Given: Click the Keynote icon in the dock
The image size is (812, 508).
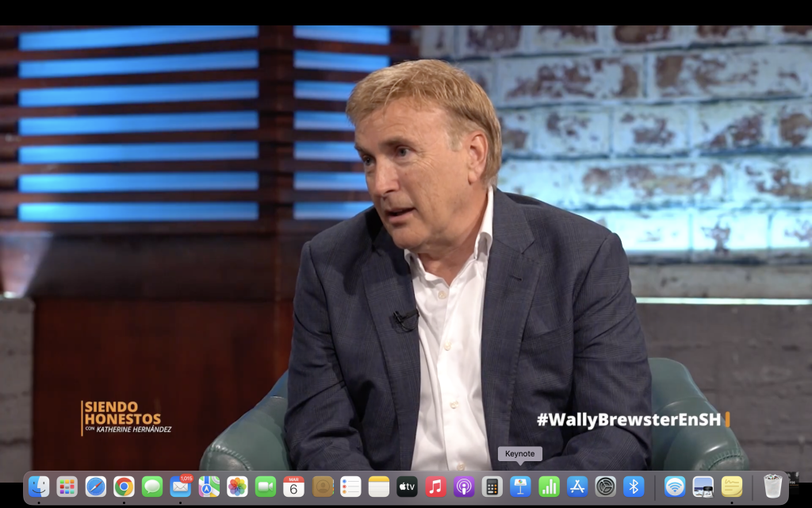Looking at the screenshot, I should 520,487.
